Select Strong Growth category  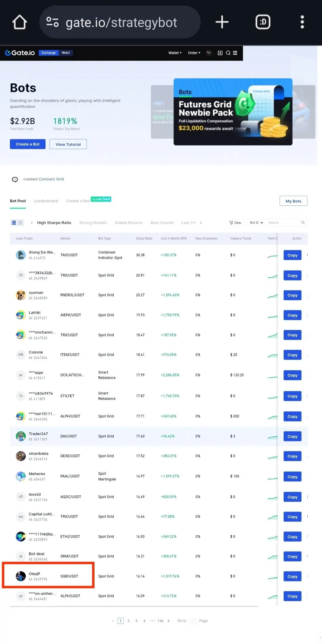(x=93, y=223)
